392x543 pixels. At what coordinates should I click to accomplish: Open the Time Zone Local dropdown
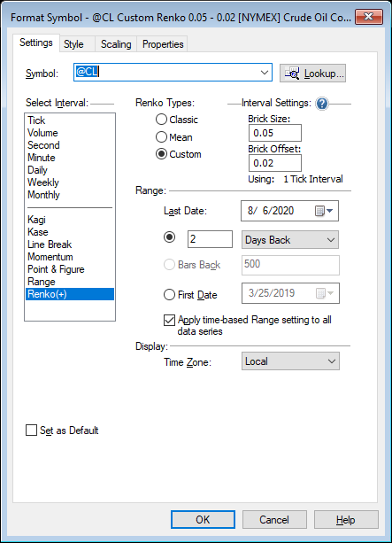tap(290, 361)
